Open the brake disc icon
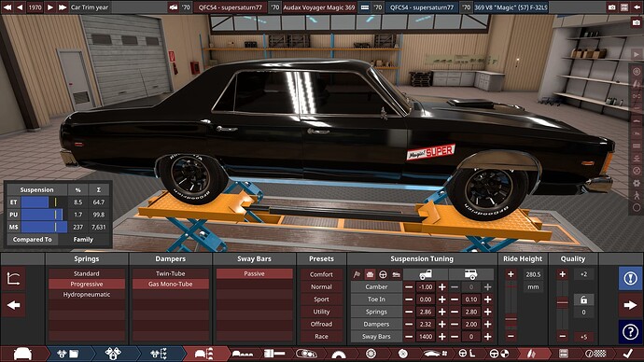 click(x=403, y=354)
